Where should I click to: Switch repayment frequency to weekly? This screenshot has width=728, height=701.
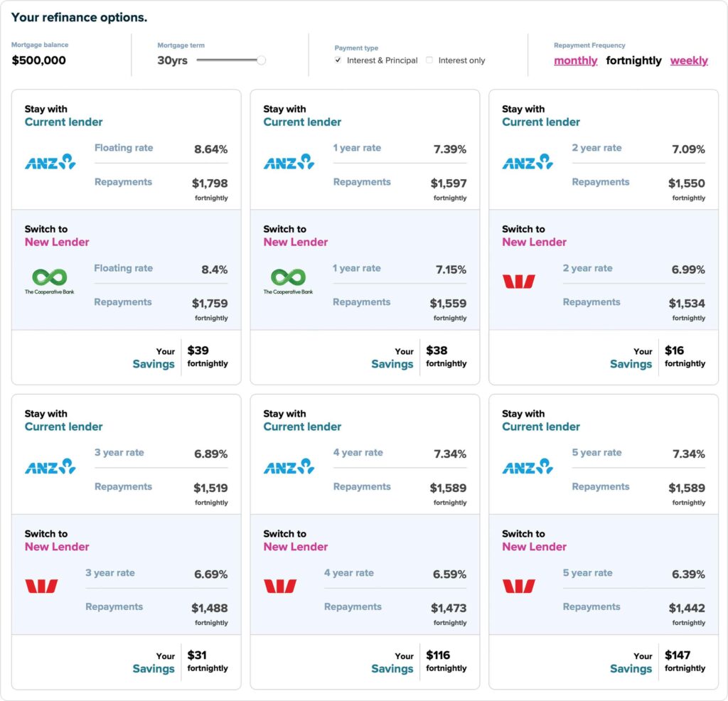[x=689, y=60]
